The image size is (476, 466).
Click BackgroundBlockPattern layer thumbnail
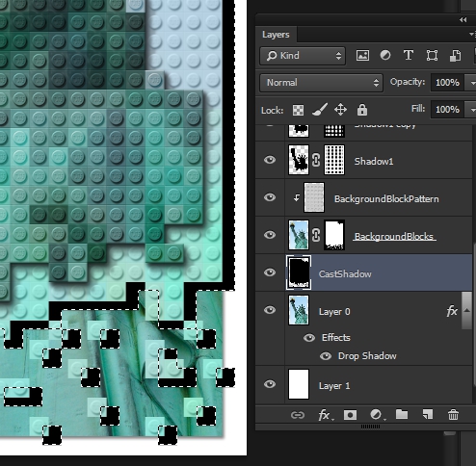(x=314, y=197)
